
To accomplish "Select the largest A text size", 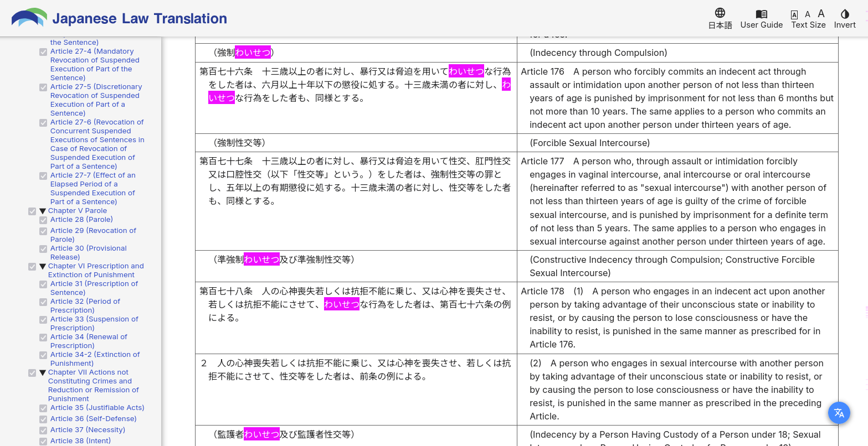I will click(x=821, y=13).
